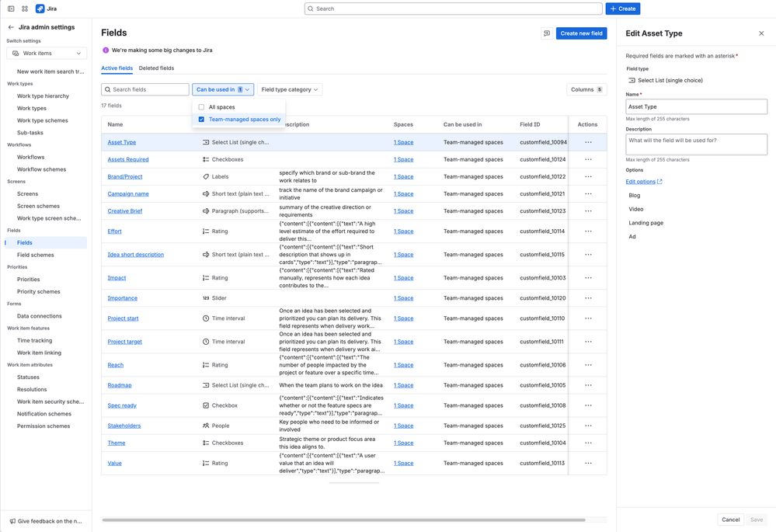Click the Name column header

pos(115,125)
